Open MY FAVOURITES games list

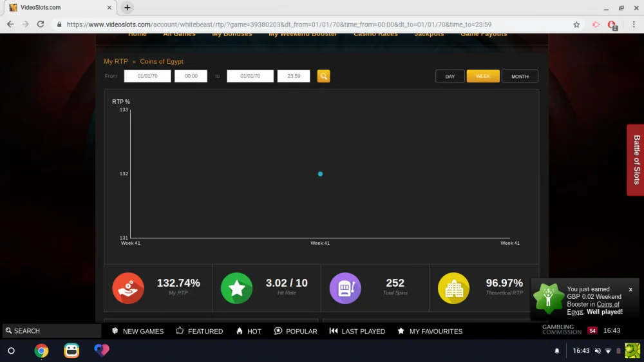pyautogui.click(x=430, y=331)
